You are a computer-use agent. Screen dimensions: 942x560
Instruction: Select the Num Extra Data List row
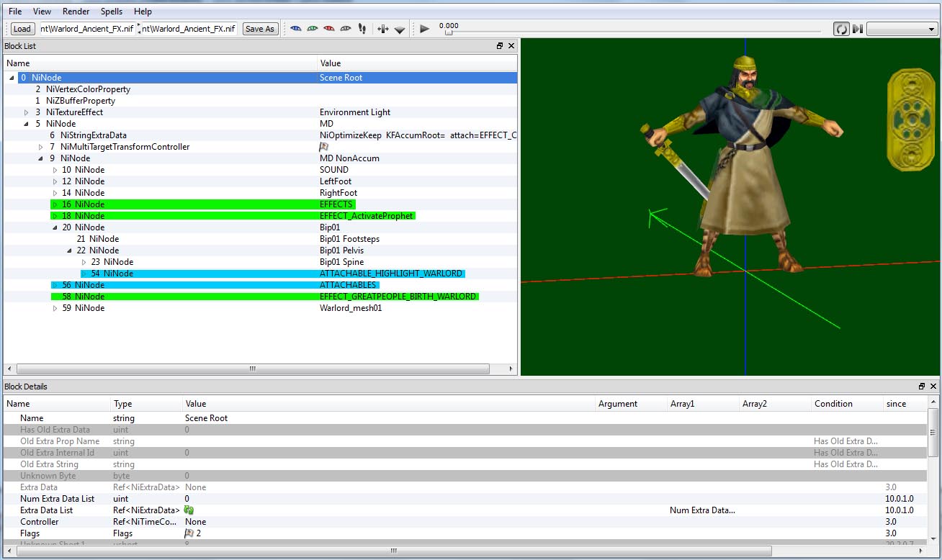[465, 499]
